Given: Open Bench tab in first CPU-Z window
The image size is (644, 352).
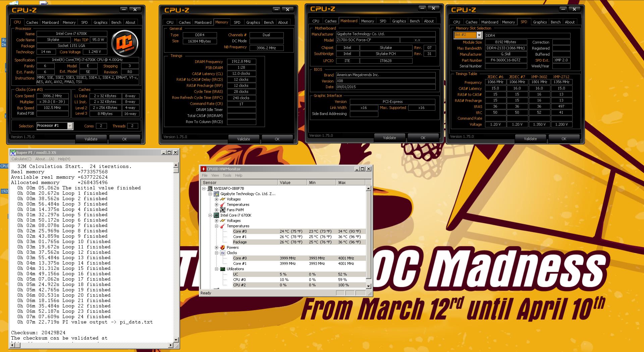Looking at the screenshot, I should [116, 22].
